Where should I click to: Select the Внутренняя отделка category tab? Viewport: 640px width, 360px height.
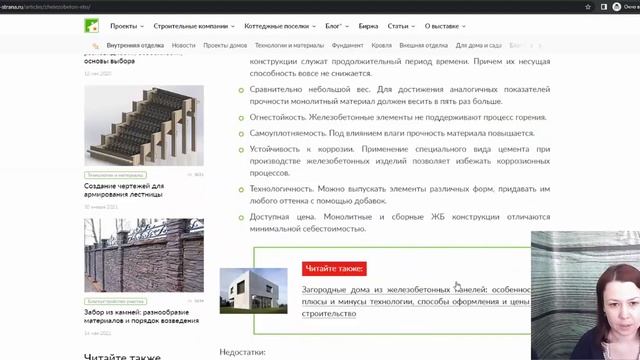coord(135,45)
